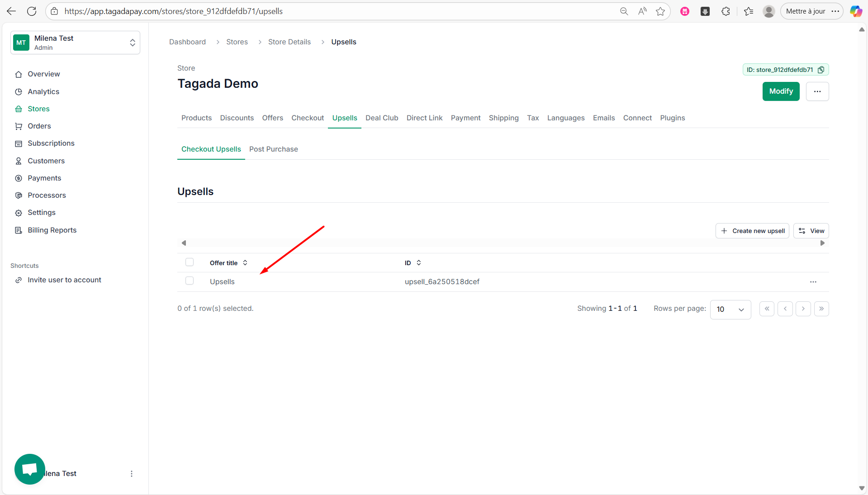Open the View column options
The height and width of the screenshot is (495, 868).
[x=811, y=231]
